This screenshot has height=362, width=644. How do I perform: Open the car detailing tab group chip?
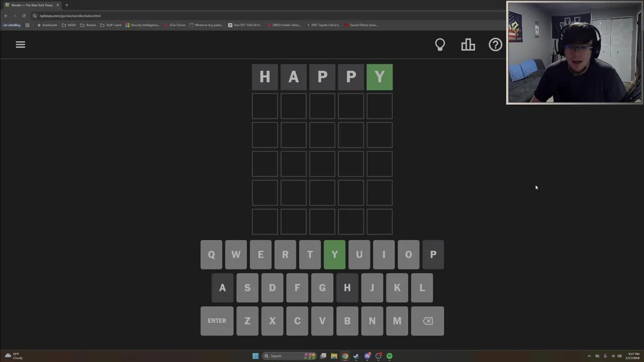point(12,25)
